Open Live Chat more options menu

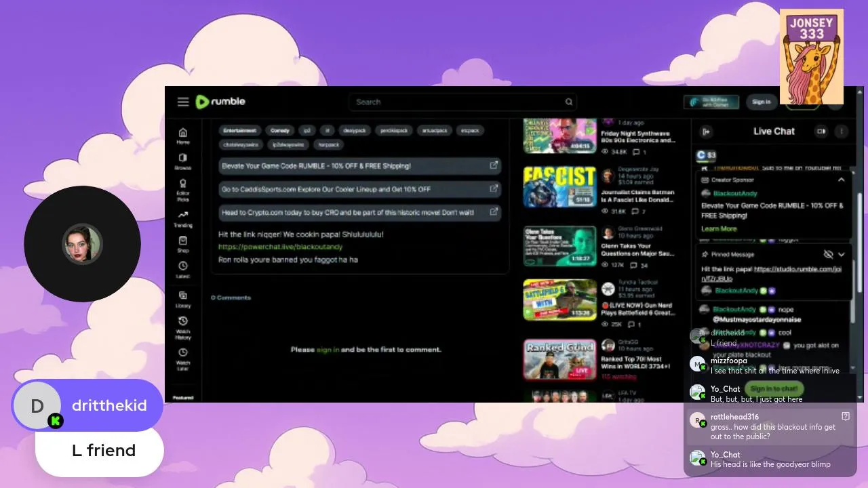coord(842,131)
